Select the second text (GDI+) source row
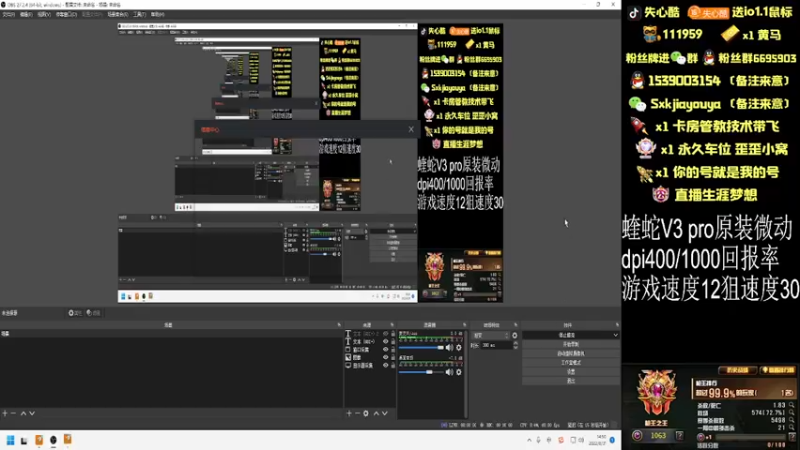Screen dimensions: 800x450 pyautogui.click(x=370, y=342)
